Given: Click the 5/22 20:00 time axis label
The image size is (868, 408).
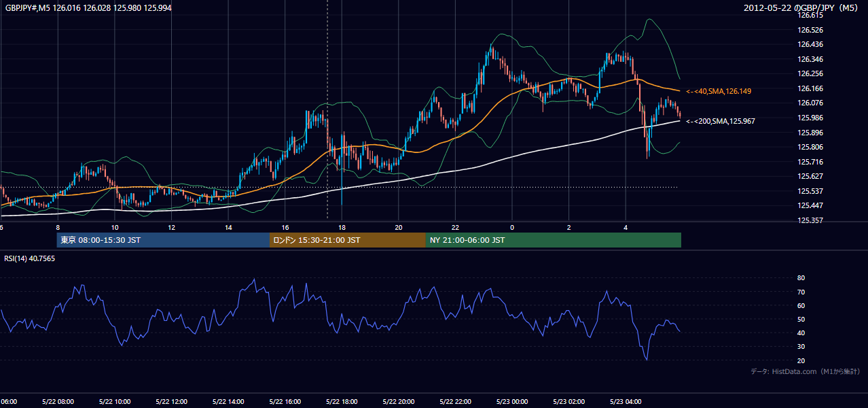Looking at the screenshot, I should coord(398,401).
